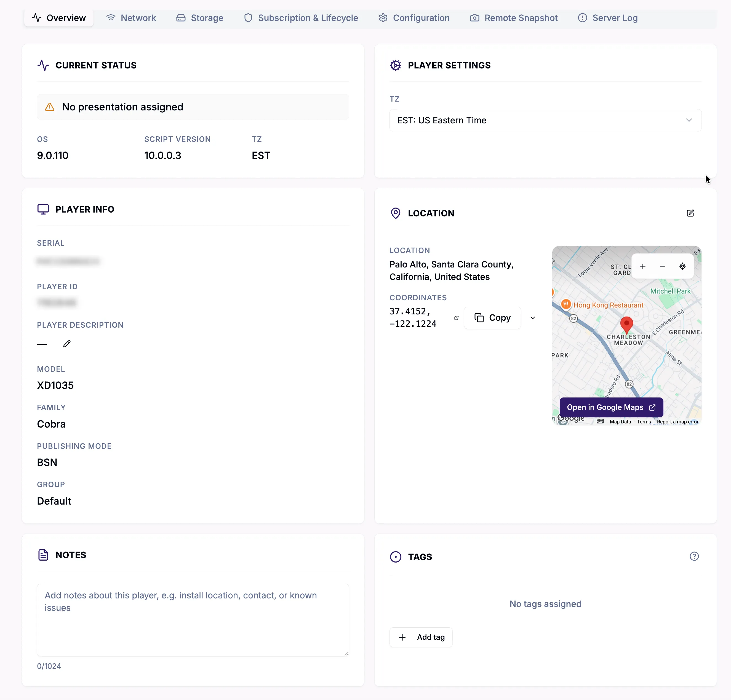Screen dimensions: 731x700
Task: Click the notes counter 0/1024
Action: click(49, 666)
